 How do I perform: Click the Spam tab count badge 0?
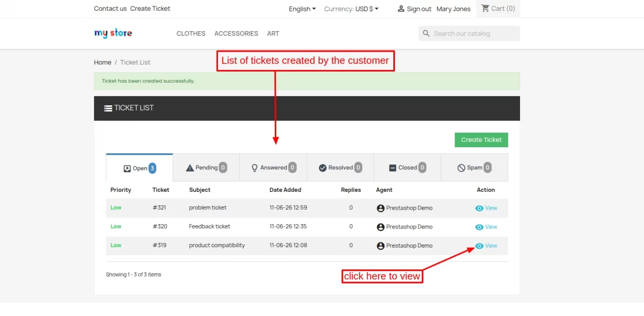coord(487,168)
